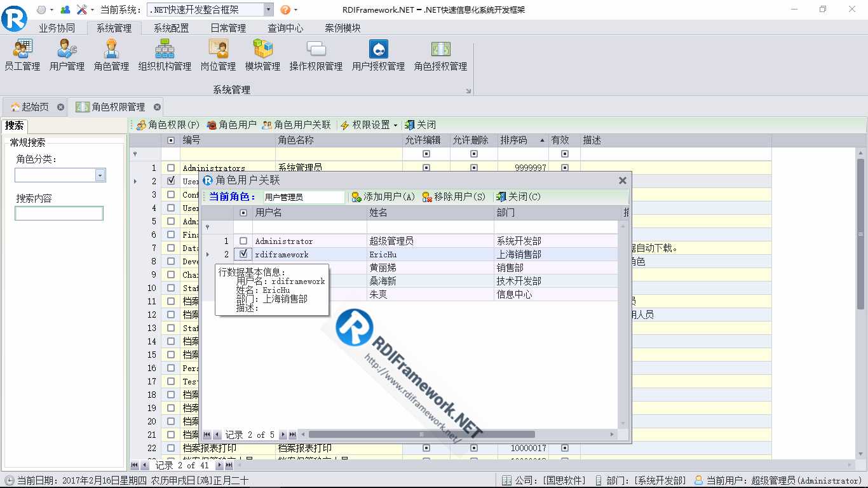Expand the 权限设置 dropdown menu

click(395, 125)
